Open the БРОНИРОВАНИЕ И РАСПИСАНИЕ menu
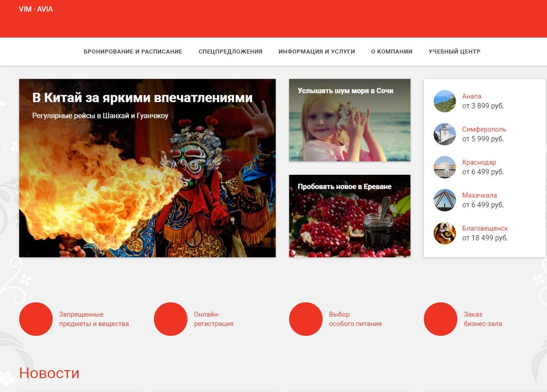The image size is (547, 392). click(x=133, y=51)
